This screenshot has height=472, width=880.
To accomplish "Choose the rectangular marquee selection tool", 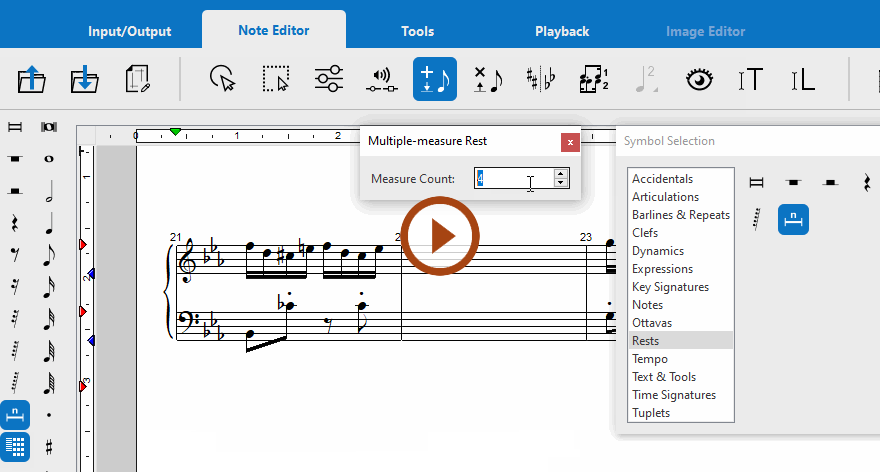I will (275, 80).
